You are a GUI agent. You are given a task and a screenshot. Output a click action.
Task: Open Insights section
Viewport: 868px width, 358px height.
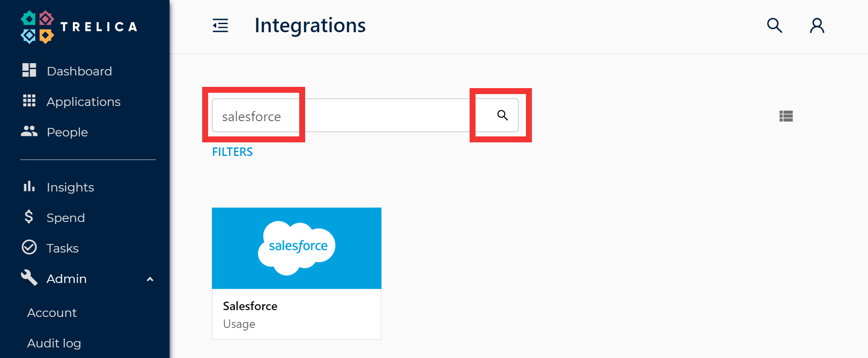tap(70, 187)
